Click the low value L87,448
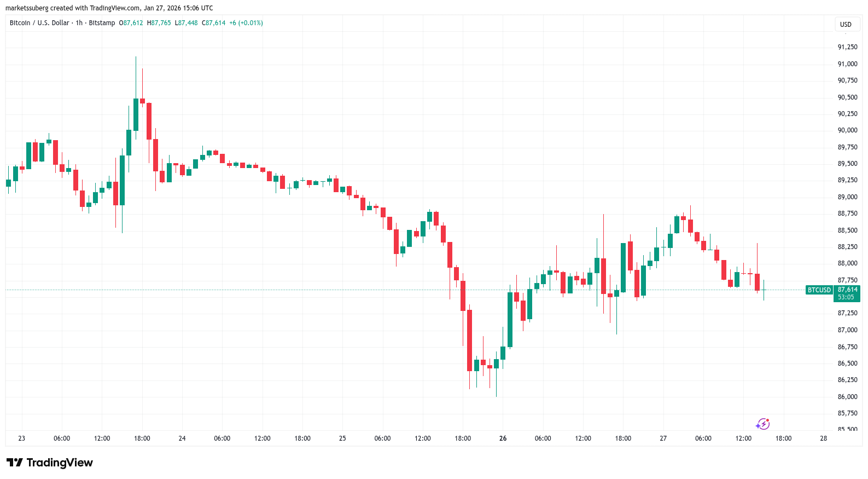Image resolution: width=868 pixels, height=479 pixels. click(186, 23)
